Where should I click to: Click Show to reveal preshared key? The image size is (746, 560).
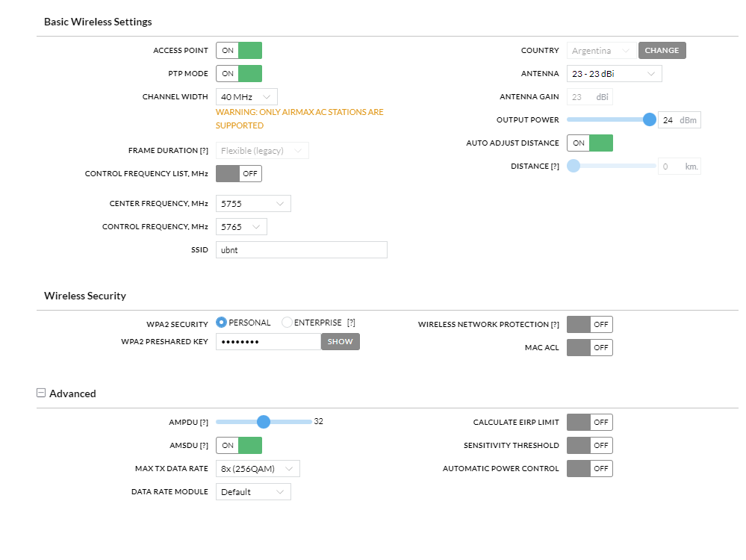340,342
